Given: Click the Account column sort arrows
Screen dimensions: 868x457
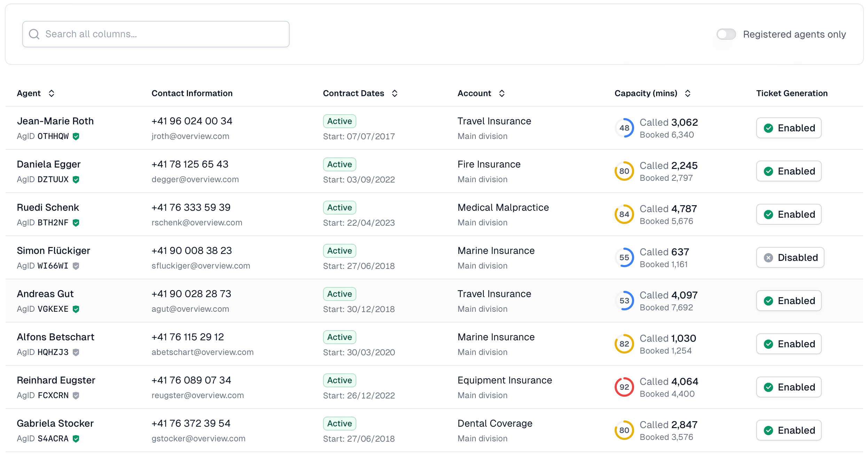Looking at the screenshot, I should click(502, 93).
